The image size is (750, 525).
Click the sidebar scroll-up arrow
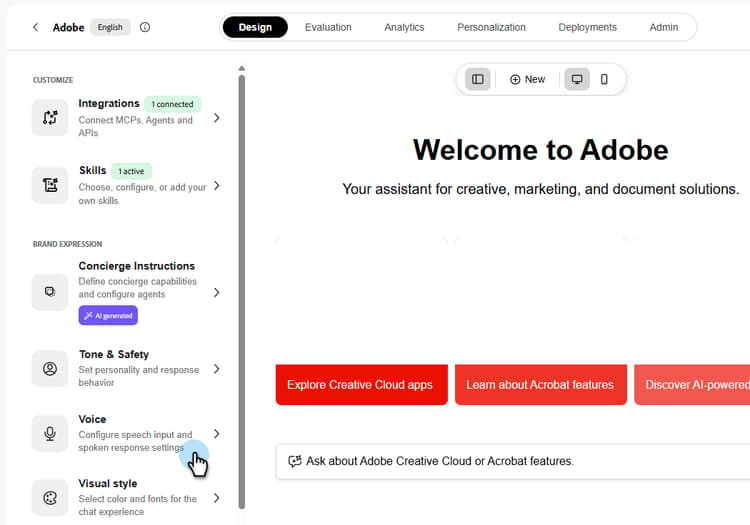pyautogui.click(x=242, y=68)
